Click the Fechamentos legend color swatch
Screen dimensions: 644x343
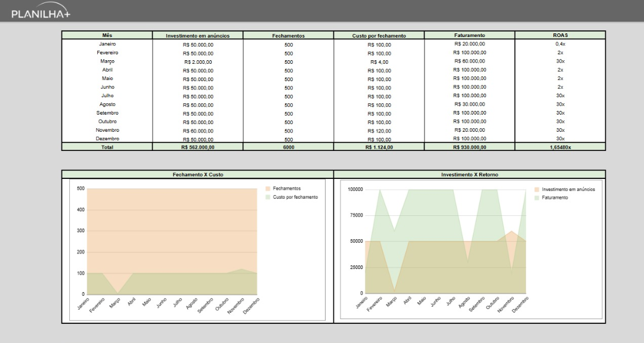pos(268,189)
